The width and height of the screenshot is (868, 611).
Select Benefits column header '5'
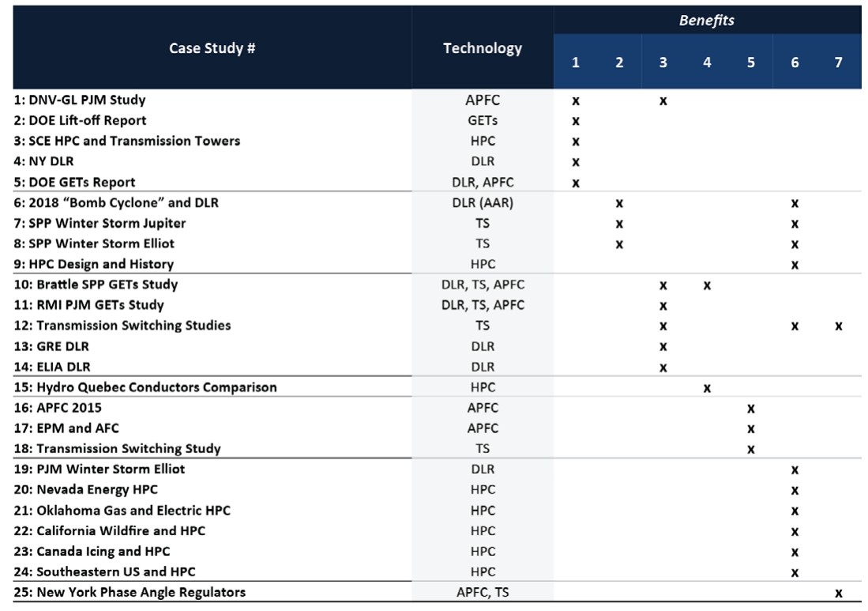coord(750,62)
